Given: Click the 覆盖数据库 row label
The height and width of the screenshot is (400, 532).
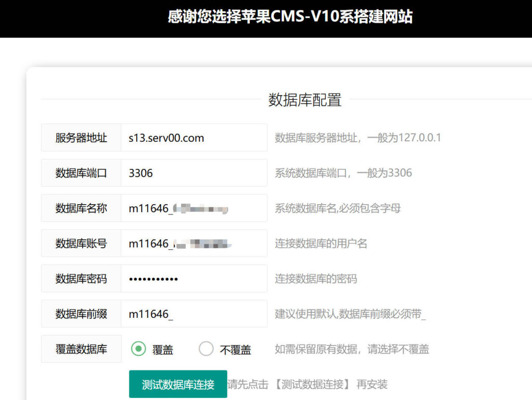Looking at the screenshot, I should pyautogui.click(x=81, y=349).
